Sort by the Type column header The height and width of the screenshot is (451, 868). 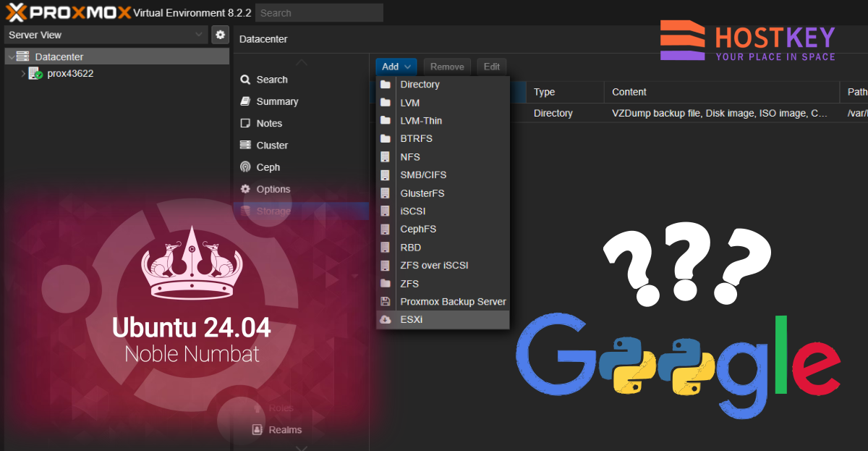click(565, 92)
